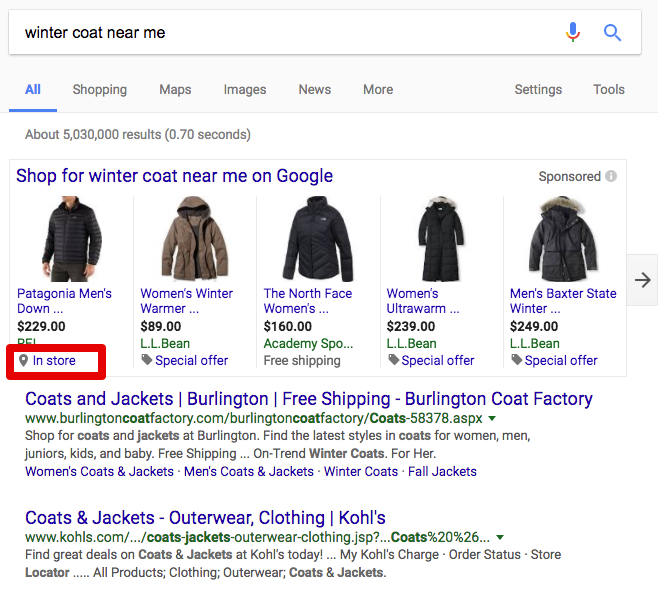This screenshot has height=589, width=658.
Task: Click the tag icon on Women's Ultrawarm listing
Action: tap(393, 360)
